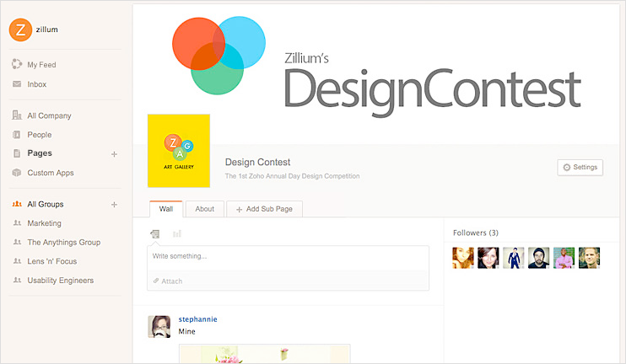Open follower avatar of bearded man in beanie

pyautogui.click(x=538, y=258)
